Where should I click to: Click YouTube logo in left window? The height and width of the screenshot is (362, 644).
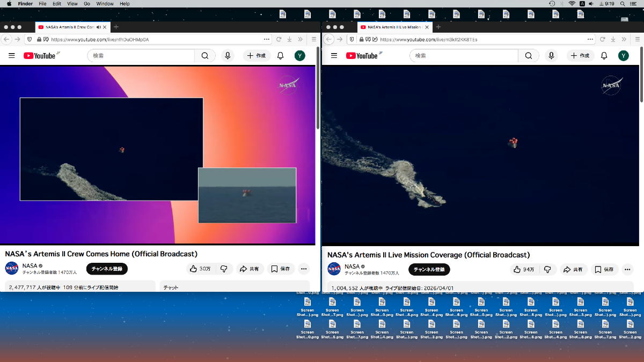click(x=41, y=56)
